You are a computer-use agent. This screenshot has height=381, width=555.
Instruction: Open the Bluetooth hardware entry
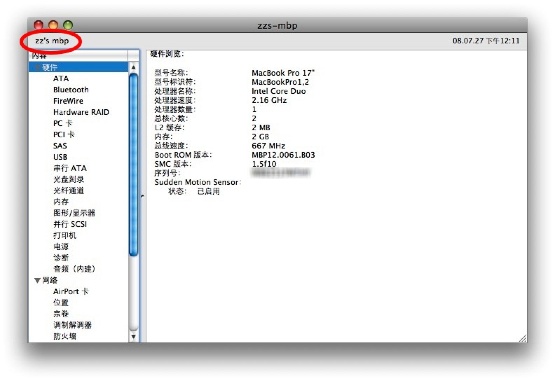(71, 90)
